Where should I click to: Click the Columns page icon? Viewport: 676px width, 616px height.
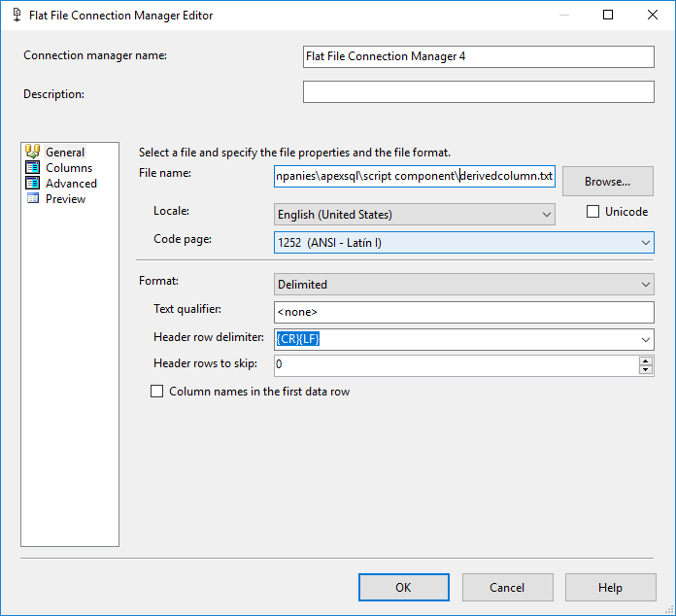point(32,167)
